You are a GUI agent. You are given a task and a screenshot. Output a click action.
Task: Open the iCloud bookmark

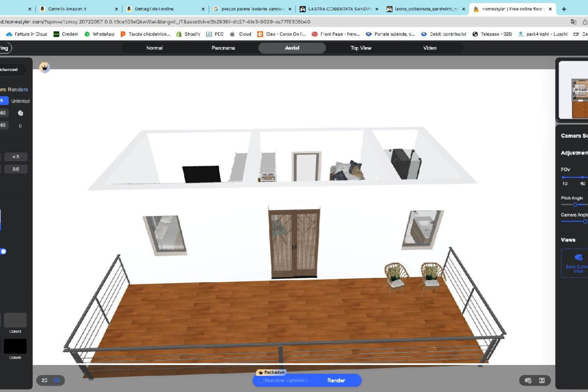click(241, 34)
